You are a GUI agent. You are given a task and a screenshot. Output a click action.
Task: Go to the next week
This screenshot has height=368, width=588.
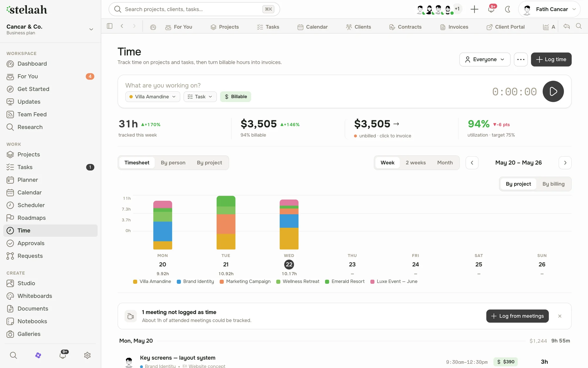(x=565, y=163)
